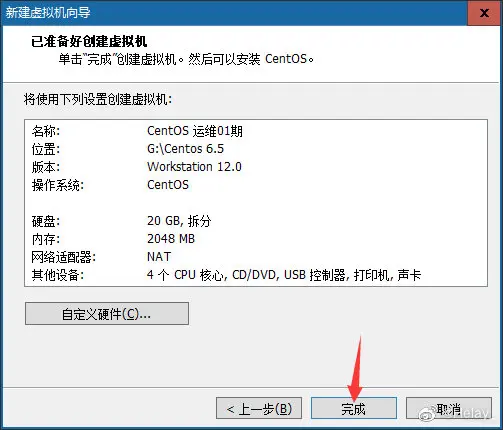This screenshot has height=430, width=503.
Task: Select the location value G:\Centos 6.5
Action: 185,149
